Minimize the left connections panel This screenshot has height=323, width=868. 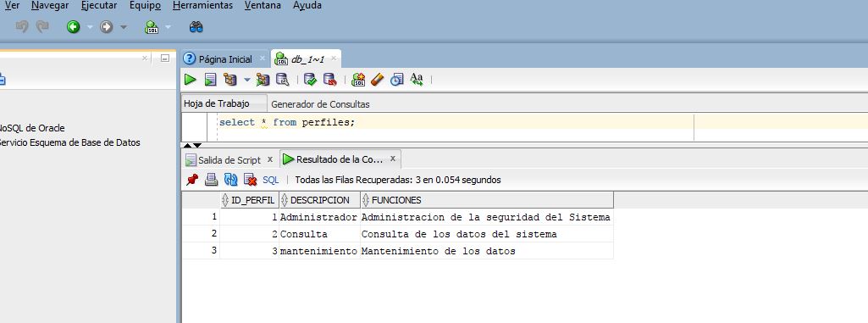click(x=164, y=58)
